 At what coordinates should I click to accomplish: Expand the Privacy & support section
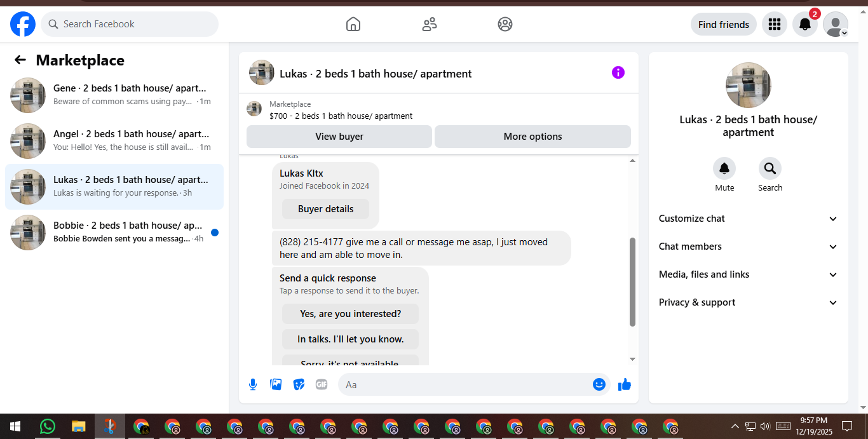(x=749, y=302)
